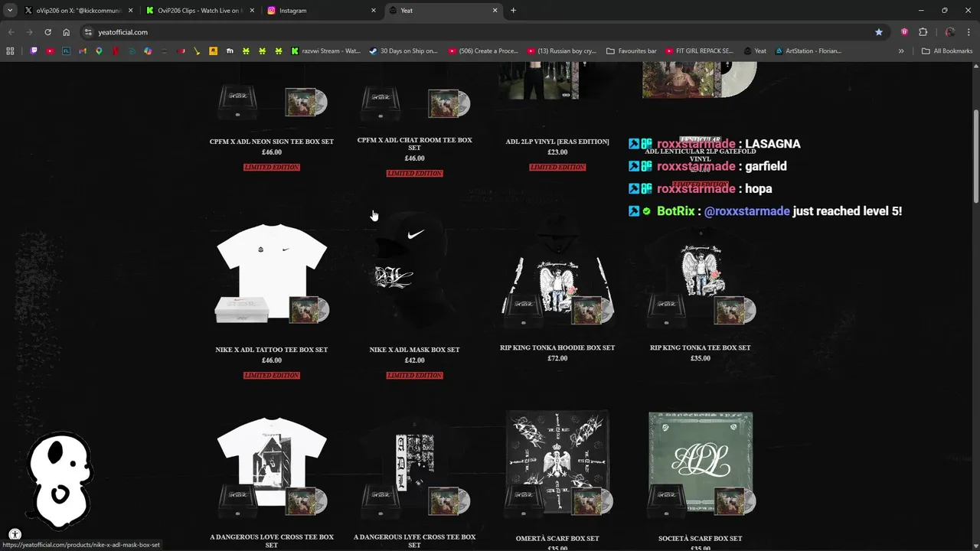Open Società Scarf Box Set image
This screenshot has height=551, width=980.
click(701, 464)
